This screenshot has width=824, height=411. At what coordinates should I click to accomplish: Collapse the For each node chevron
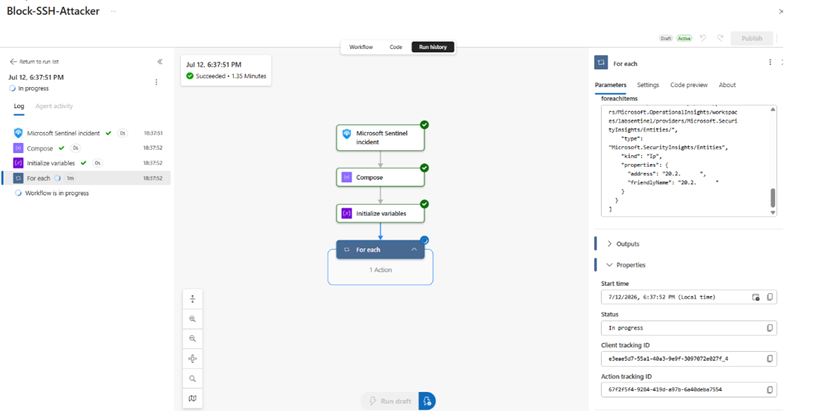[414, 250]
